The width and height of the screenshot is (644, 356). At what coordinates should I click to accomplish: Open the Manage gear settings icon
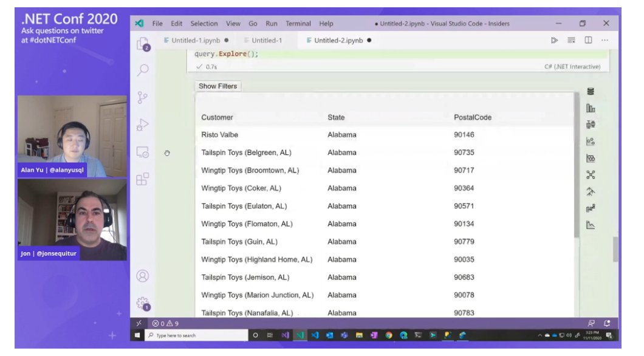143,303
